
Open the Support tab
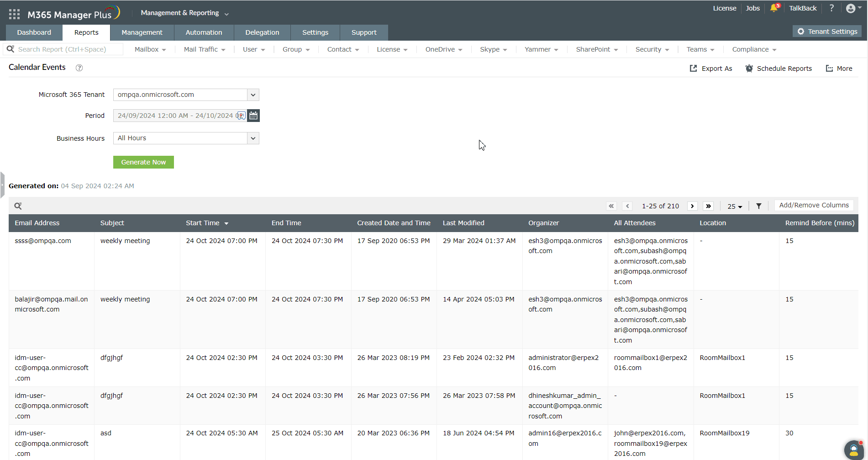364,32
